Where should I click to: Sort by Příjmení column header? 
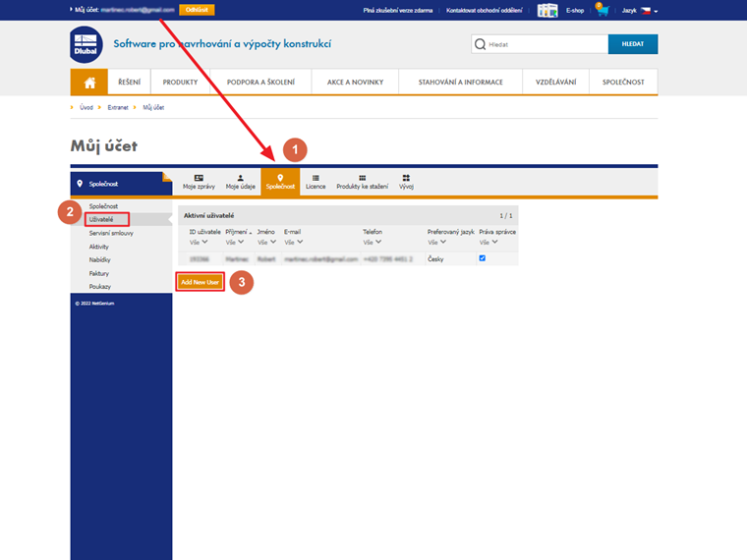click(238, 232)
